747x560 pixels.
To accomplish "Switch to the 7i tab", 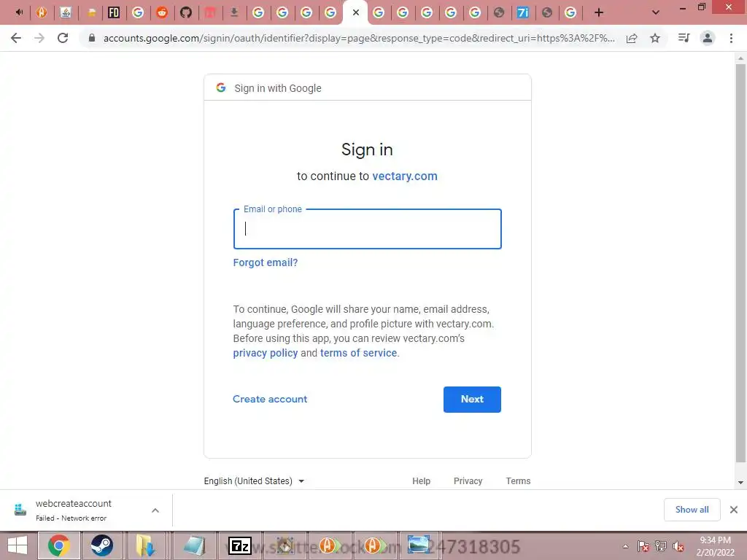I will (x=522, y=13).
